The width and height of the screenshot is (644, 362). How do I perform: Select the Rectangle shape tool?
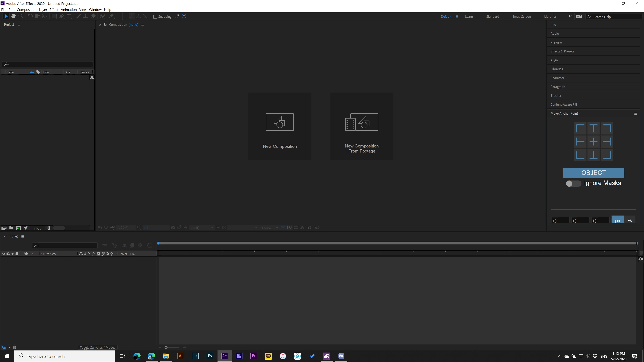[x=54, y=16]
